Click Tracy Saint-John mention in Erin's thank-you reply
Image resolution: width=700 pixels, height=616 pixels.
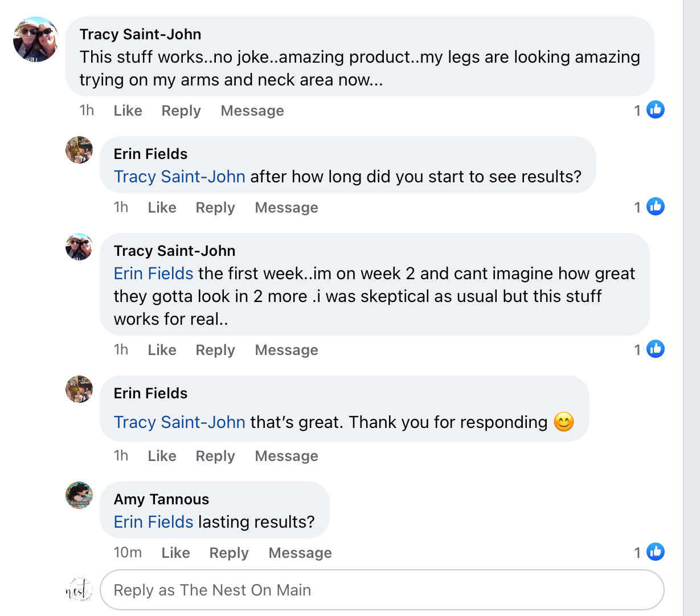pos(179,422)
